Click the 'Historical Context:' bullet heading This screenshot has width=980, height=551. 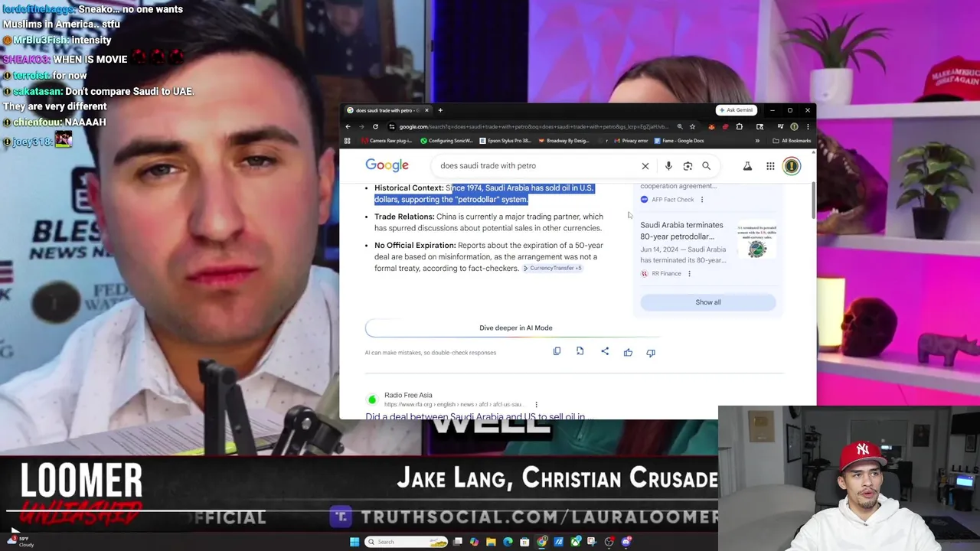click(409, 188)
